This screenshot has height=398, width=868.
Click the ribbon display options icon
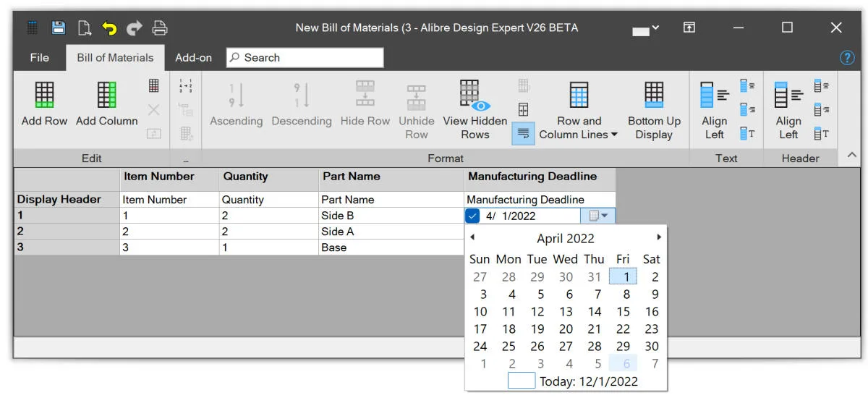689,27
